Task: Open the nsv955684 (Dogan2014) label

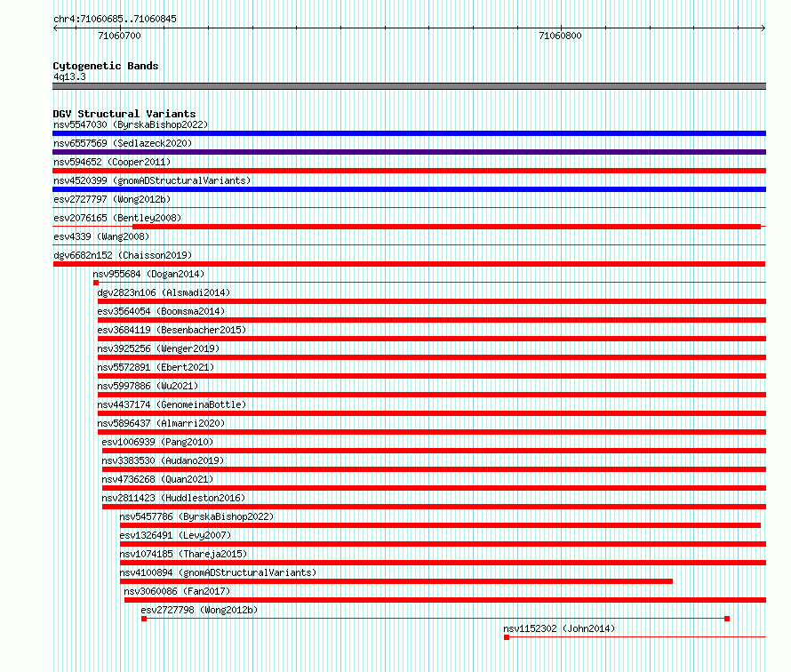Action: coord(148,274)
